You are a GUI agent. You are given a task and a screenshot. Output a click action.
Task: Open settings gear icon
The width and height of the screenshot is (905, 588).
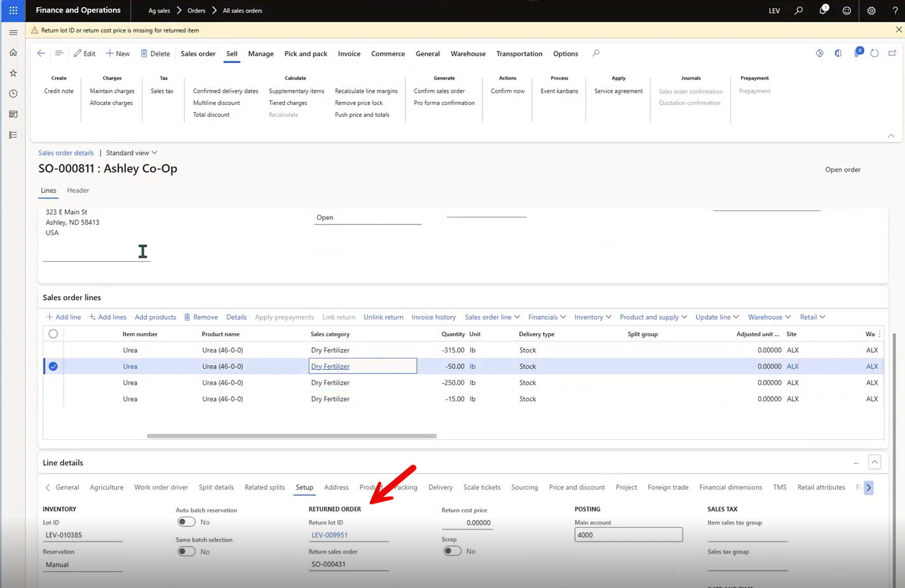871,10
